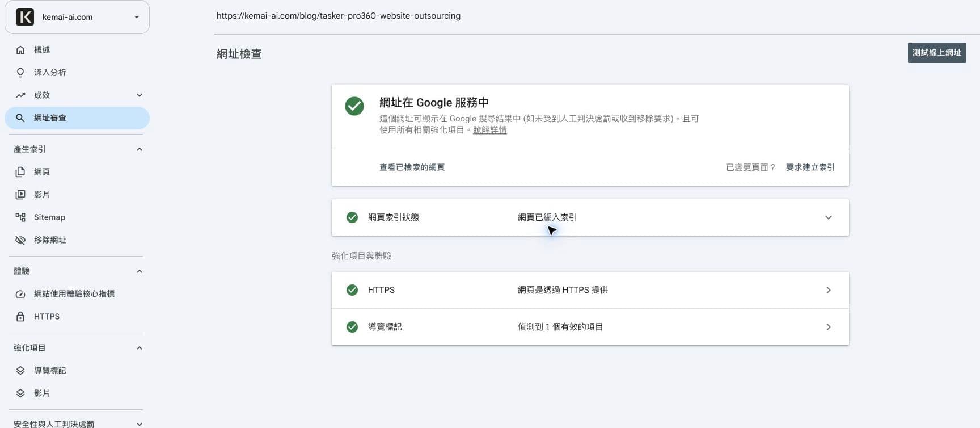Click the trend line icon beside 成效

(x=20, y=95)
